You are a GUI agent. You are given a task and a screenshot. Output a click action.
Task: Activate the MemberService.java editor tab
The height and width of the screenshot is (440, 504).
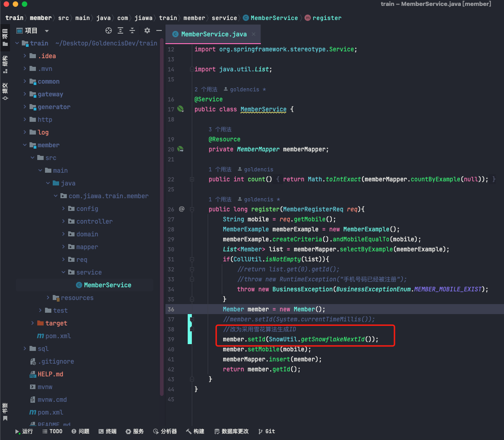(x=214, y=34)
